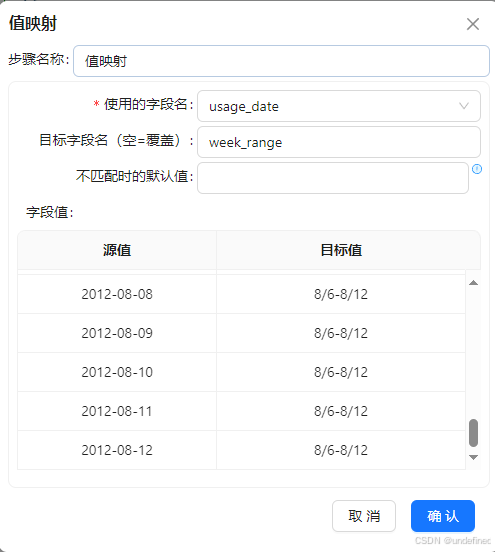The image size is (495, 552).
Task: Click the 目标字段名（空=覆盖） label
Action: 116,140
